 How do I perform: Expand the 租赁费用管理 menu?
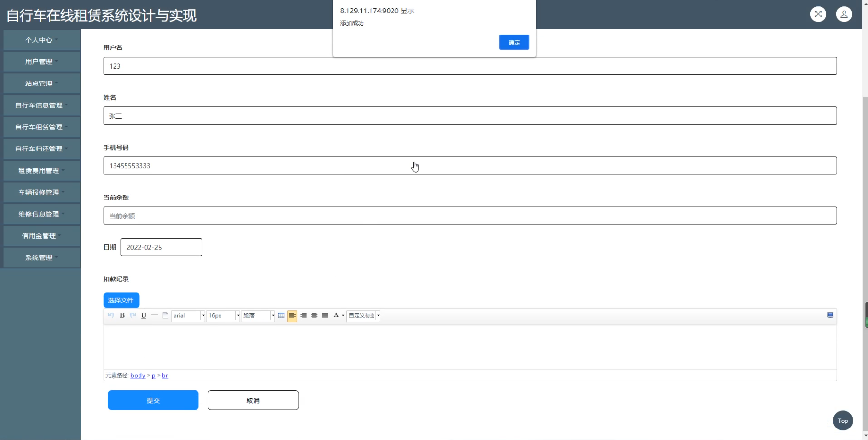(41, 171)
